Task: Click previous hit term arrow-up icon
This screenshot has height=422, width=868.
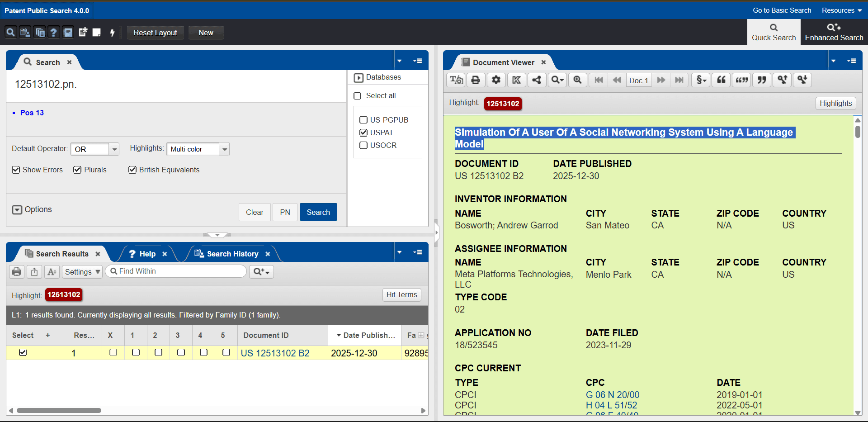Action: (782, 80)
